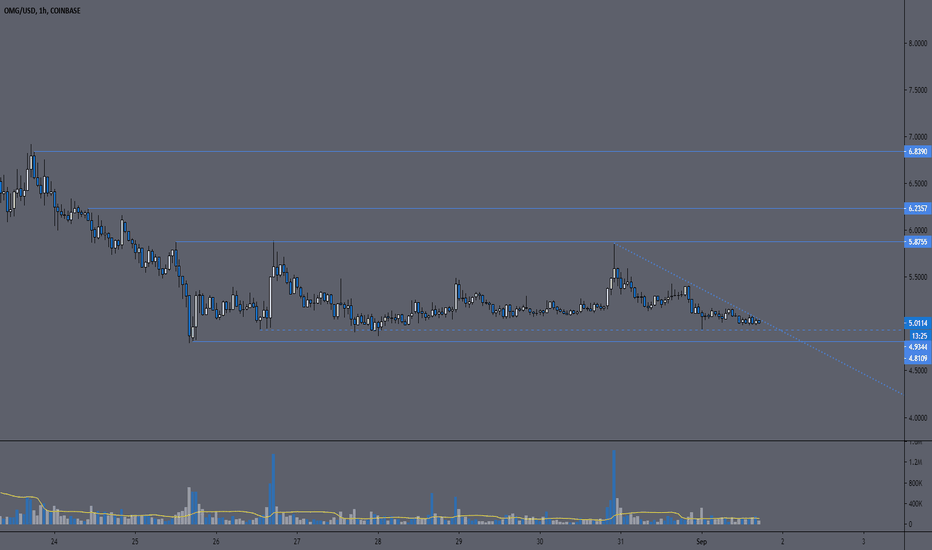Click the 400K volume axis label
This screenshot has width=932, height=550.
(915, 504)
